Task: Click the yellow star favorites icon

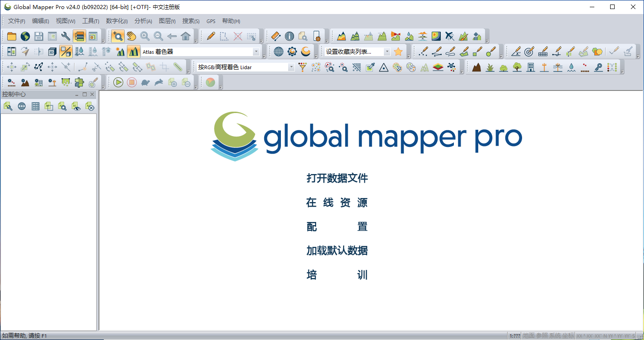Action: pyautogui.click(x=398, y=52)
